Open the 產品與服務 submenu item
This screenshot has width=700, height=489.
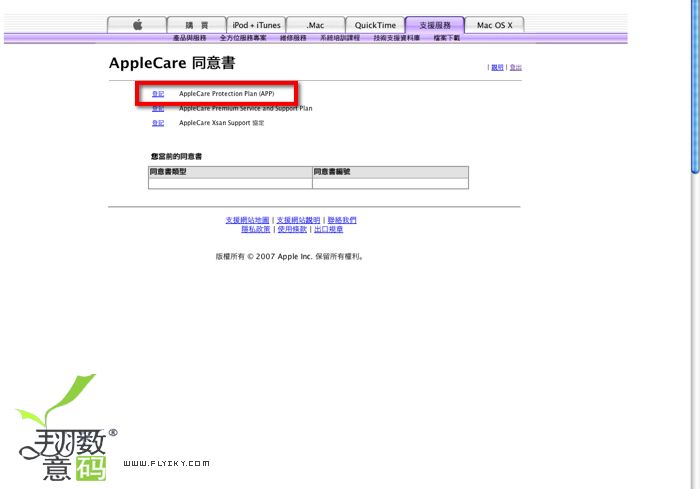[190, 38]
